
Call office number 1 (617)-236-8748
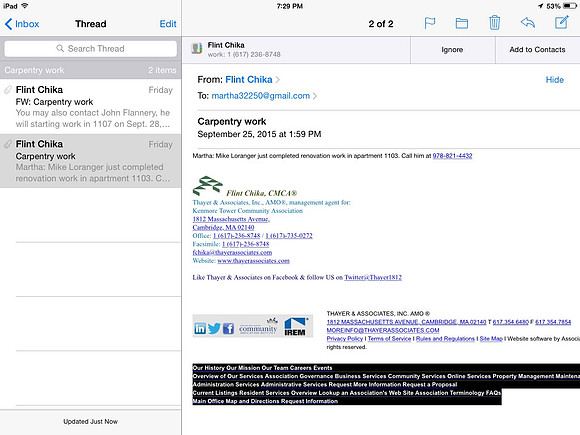tap(236, 236)
